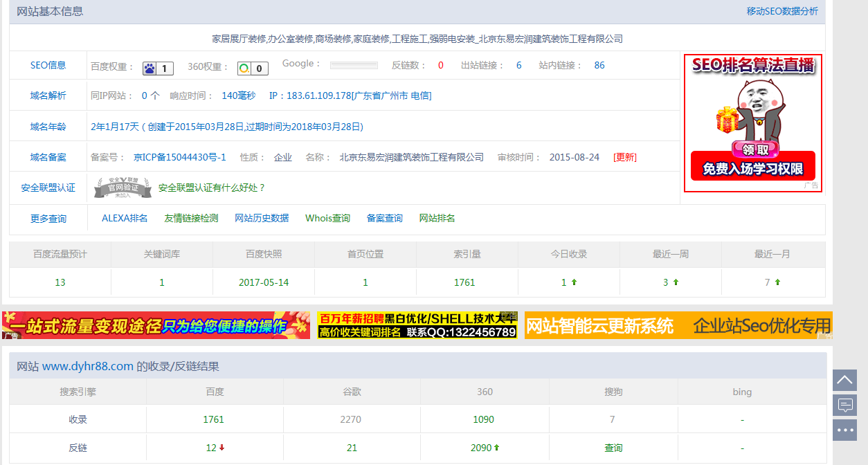Click the 百万年薪招聘 SHELL banner ad

coord(417,325)
